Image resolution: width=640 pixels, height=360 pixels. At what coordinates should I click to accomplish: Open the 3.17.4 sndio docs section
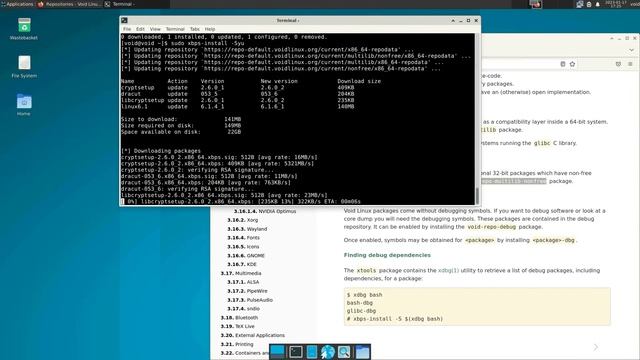click(243, 309)
